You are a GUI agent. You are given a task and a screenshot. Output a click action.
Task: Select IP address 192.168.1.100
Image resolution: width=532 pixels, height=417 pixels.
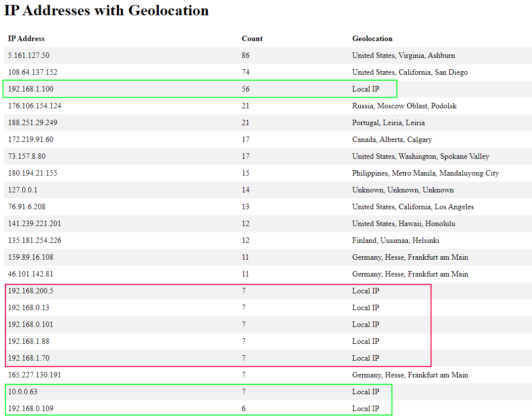[x=31, y=89]
